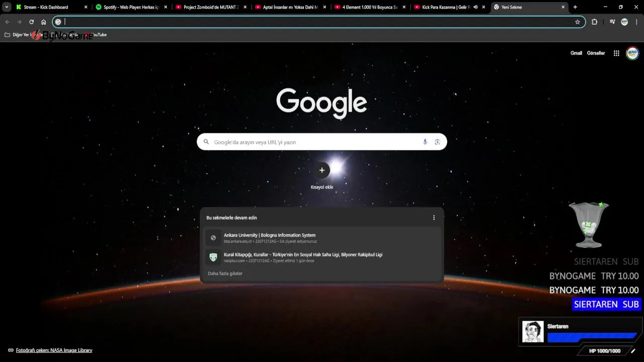
Task: Open Ankara University Bologna Information System entry
Action: point(322,238)
